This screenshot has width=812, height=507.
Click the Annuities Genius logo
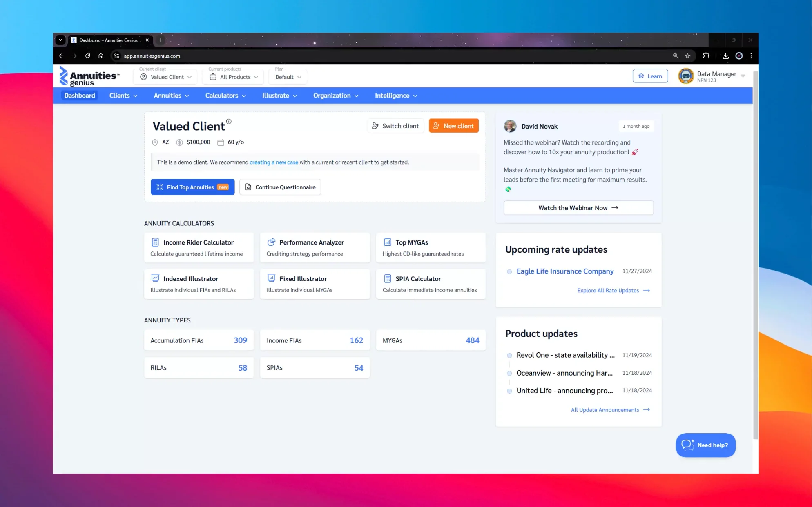click(90, 76)
